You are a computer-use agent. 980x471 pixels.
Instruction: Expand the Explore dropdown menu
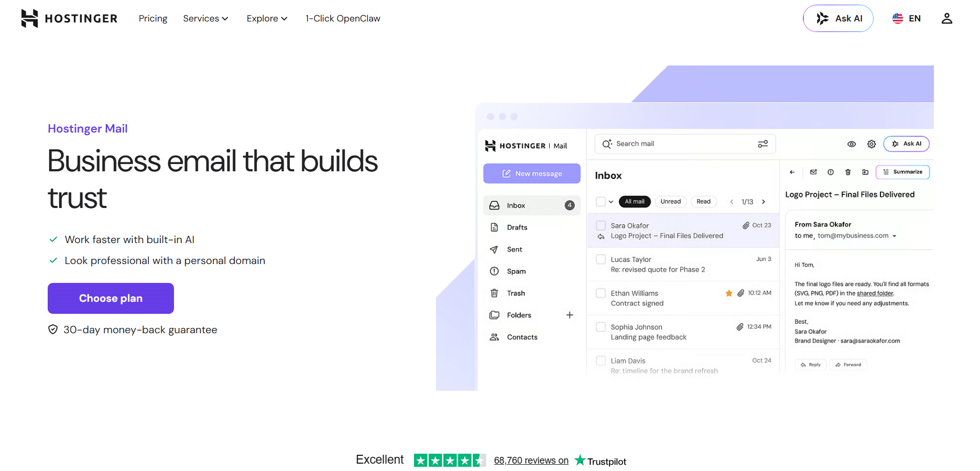(x=267, y=18)
